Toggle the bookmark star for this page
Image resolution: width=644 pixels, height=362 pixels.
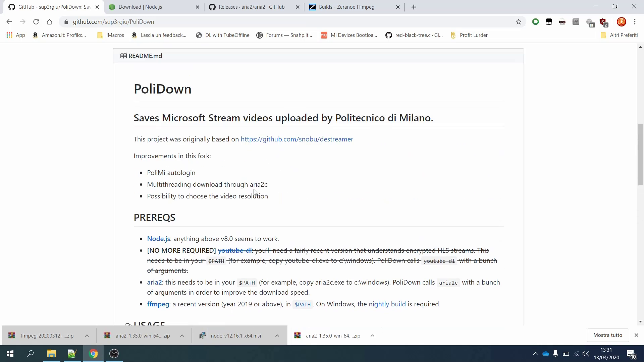[519, 21]
